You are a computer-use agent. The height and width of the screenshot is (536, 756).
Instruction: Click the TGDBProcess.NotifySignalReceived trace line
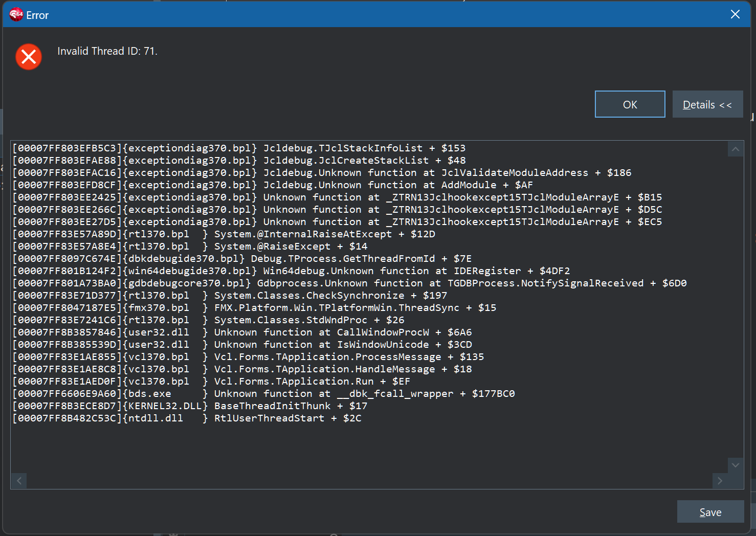[x=349, y=283]
